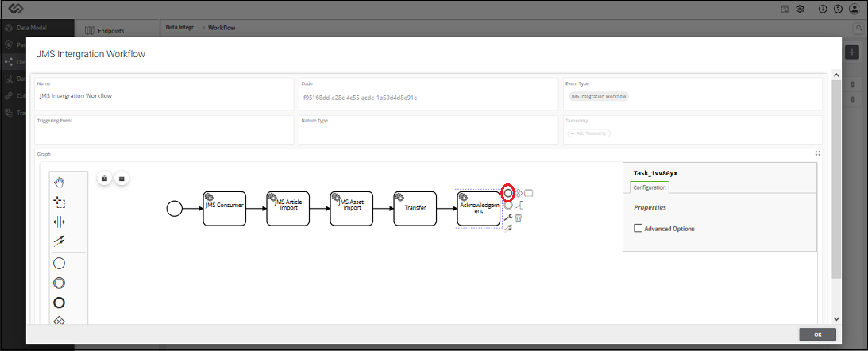Viewport: 868px width, 351px height.
Task: Click search magnifier in background page
Action: (x=858, y=27)
